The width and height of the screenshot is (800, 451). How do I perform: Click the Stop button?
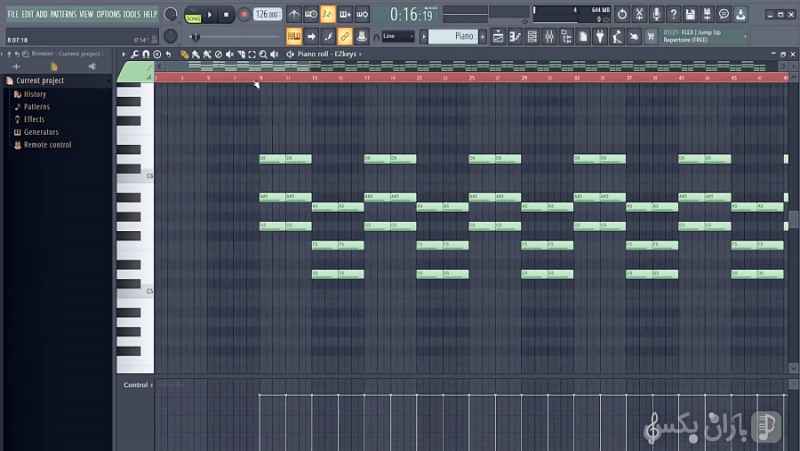tap(226, 15)
